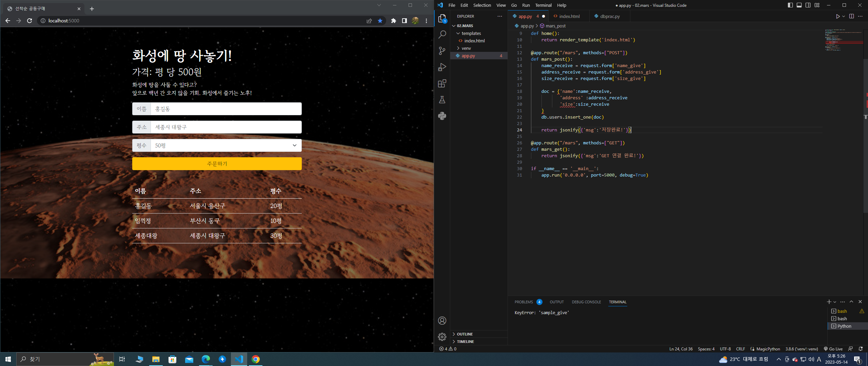Viewport: 868px width, 366px height.
Task: Split the editor to the right
Action: [x=851, y=16]
